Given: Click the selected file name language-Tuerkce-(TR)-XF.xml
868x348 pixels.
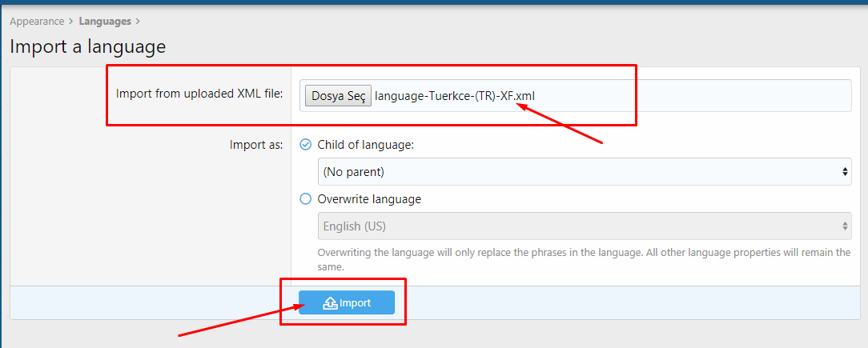Looking at the screenshot, I should tap(455, 96).
